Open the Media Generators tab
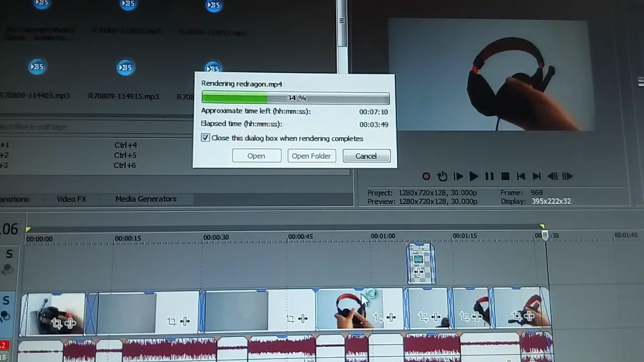The width and height of the screenshot is (644, 362). click(x=145, y=199)
